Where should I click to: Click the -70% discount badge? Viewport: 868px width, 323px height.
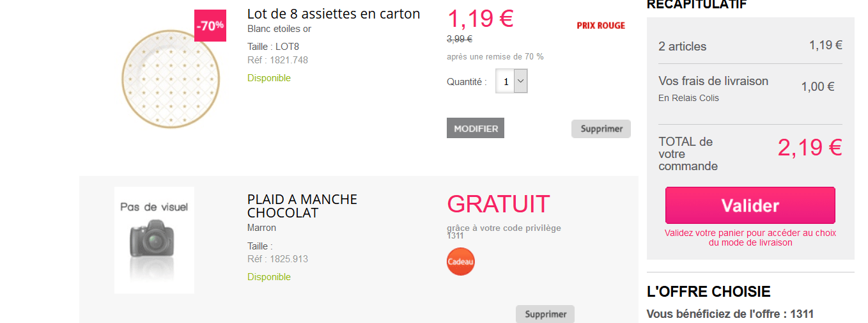[x=210, y=26]
